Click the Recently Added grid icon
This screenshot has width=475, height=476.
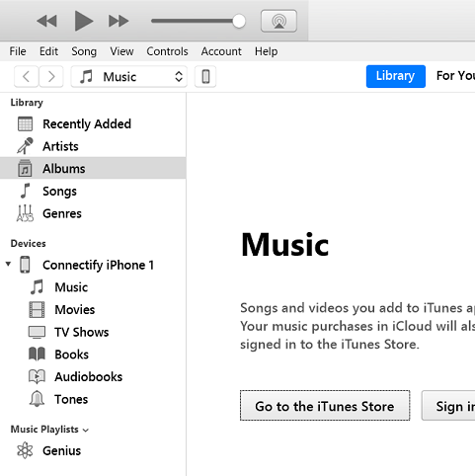click(25, 124)
